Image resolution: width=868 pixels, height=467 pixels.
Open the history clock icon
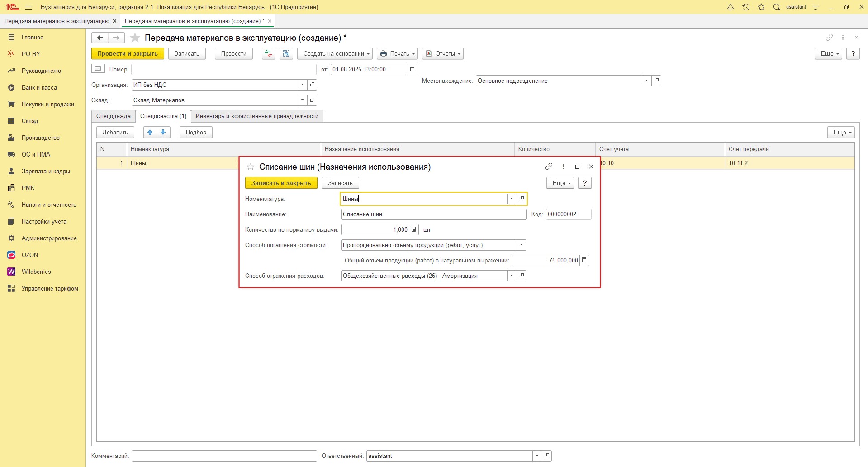tap(746, 7)
